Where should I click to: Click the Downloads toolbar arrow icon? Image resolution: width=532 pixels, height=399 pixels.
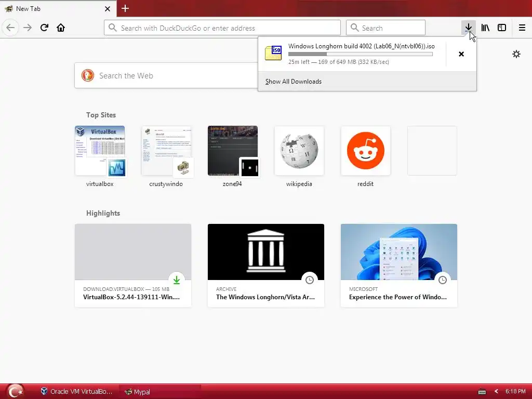click(468, 28)
